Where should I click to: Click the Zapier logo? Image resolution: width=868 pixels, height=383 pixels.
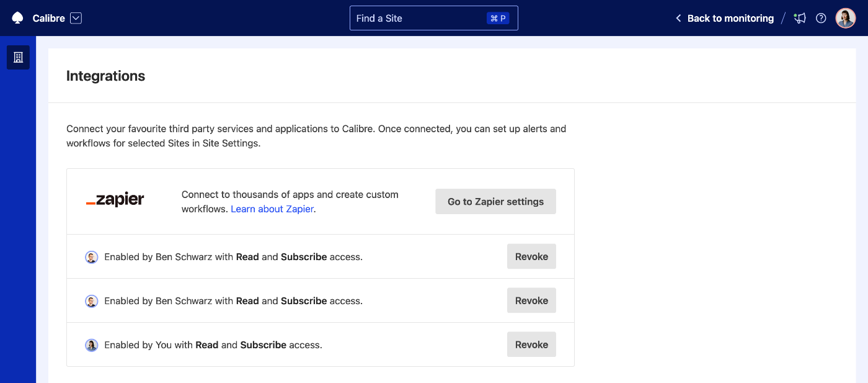click(x=116, y=200)
